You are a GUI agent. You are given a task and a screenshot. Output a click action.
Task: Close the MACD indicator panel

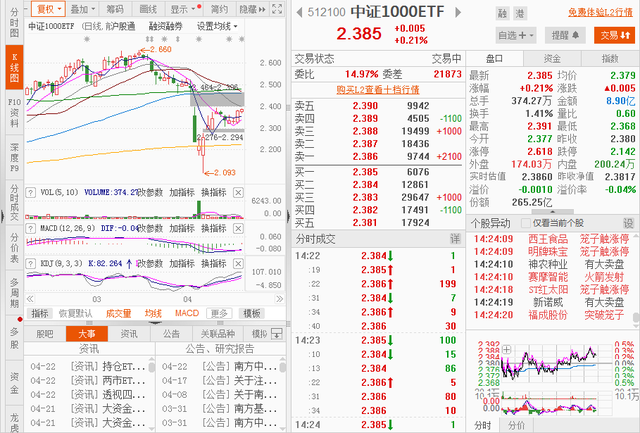point(238,228)
